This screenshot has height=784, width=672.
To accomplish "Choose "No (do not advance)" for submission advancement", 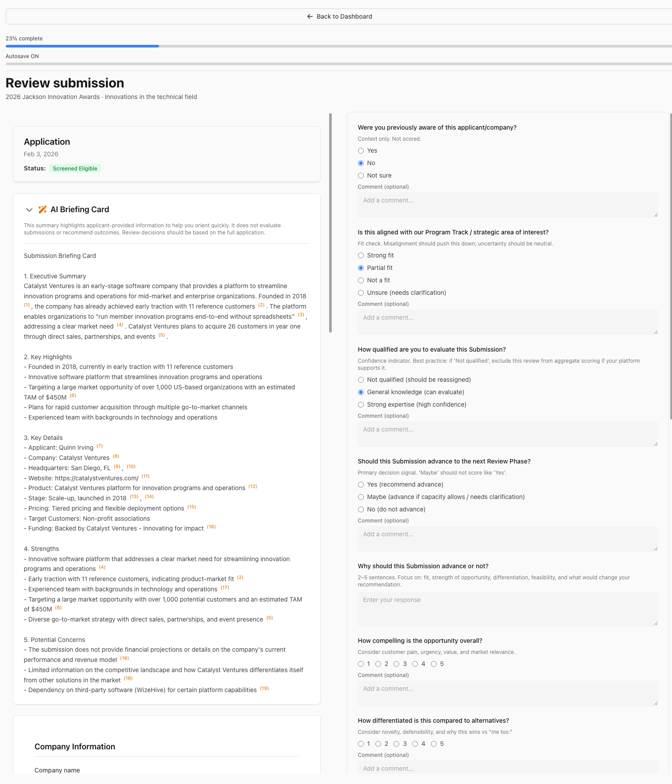I will point(361,509).
